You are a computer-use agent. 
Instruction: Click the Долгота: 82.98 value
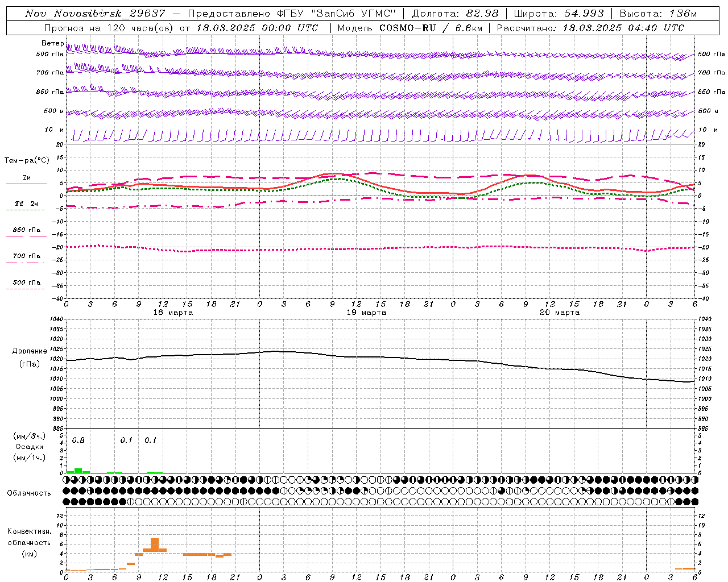(x=455, y=14)
